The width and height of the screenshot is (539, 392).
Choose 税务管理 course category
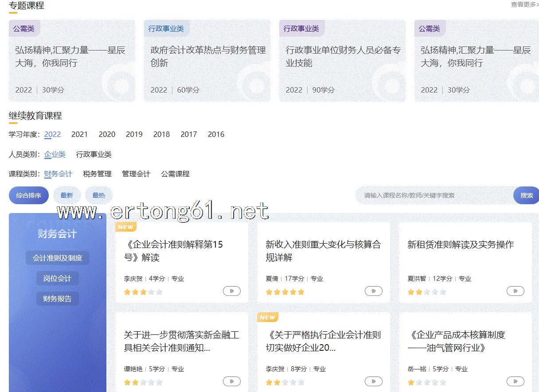(x=97, y=174)
